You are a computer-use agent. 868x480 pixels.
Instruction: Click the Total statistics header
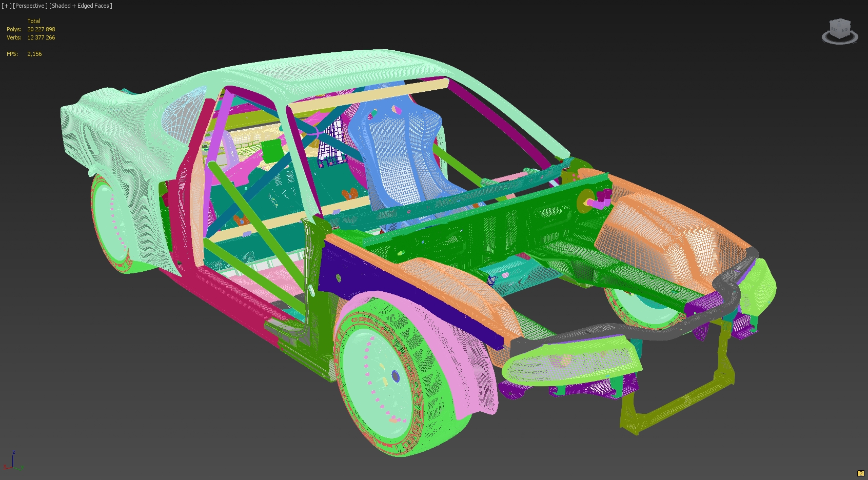click(x=34, y=21)
